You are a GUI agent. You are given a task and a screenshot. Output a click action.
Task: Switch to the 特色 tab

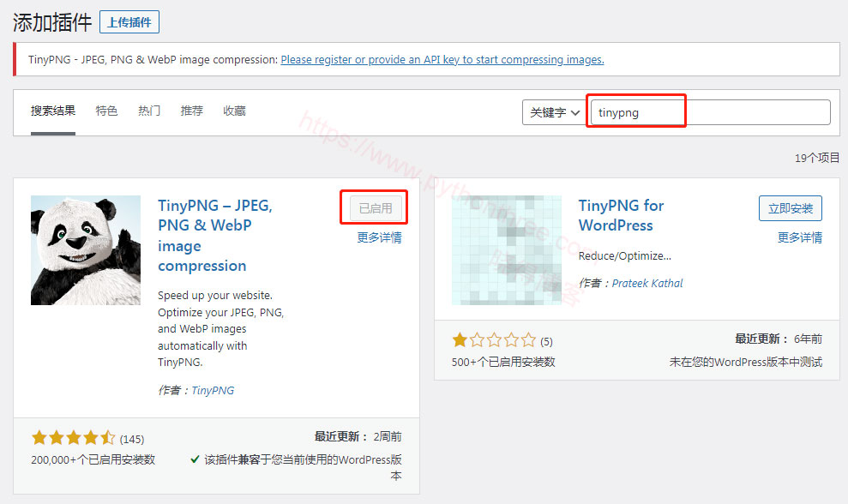(x=106, y=111)
